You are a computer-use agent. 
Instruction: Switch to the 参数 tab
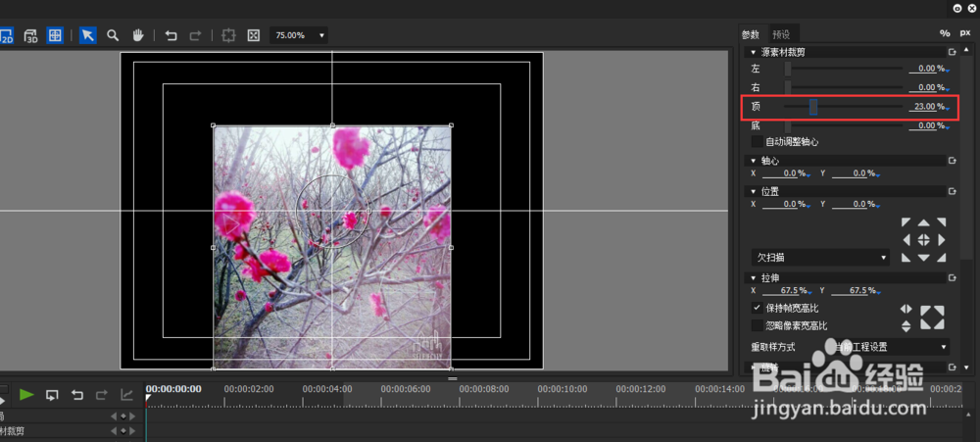coord(751,34)
